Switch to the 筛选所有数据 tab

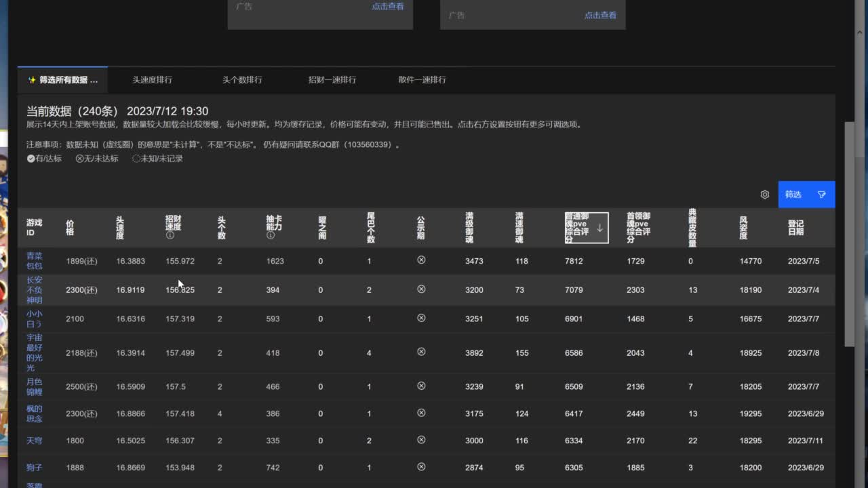[62, 79]
